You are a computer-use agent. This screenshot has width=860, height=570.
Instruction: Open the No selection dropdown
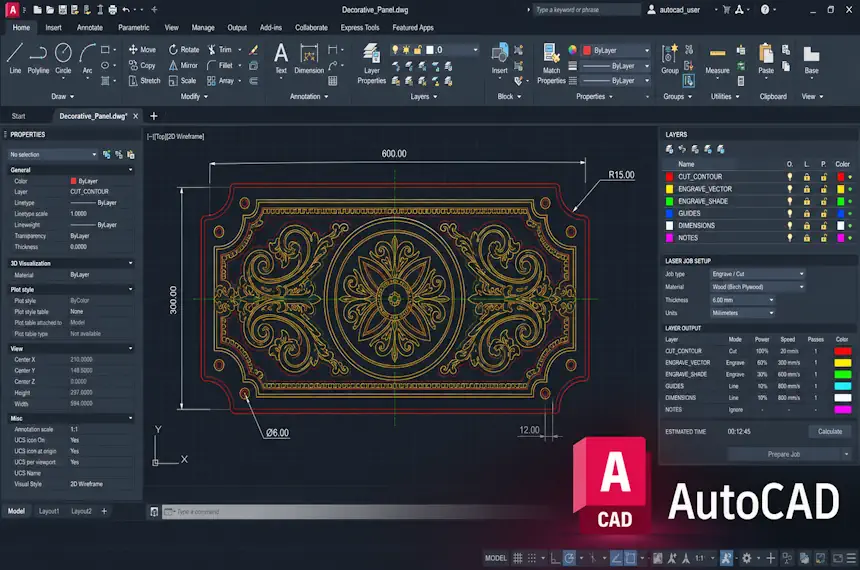pos(53,155)
